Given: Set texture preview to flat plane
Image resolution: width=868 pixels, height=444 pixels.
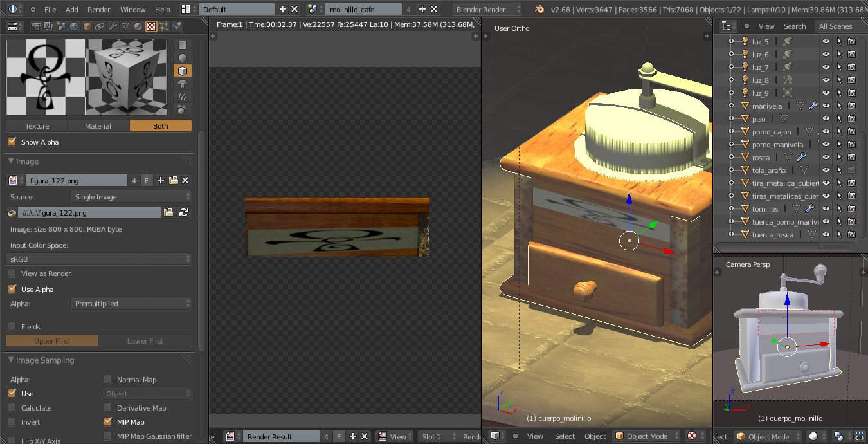Looking at the screenshot, I should click(183, 45).
